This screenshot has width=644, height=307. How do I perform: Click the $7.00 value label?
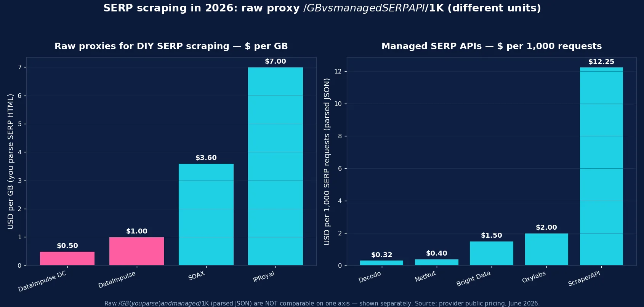tap(276, 61)
